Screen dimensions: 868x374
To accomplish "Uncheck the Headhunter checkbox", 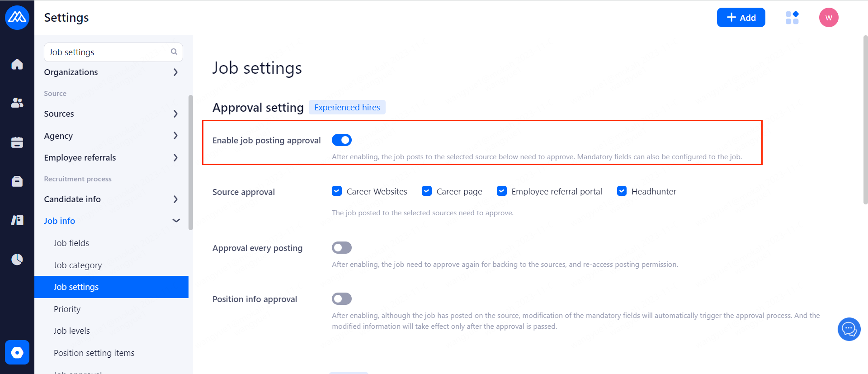I will point(622,191).
